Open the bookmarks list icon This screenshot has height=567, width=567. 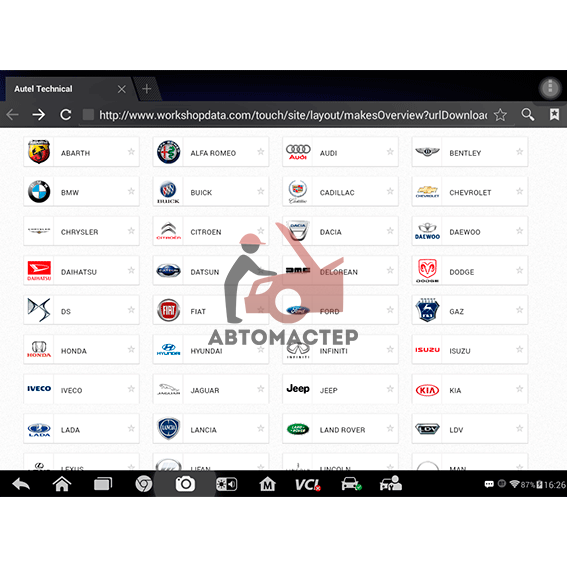coord(554,115)
